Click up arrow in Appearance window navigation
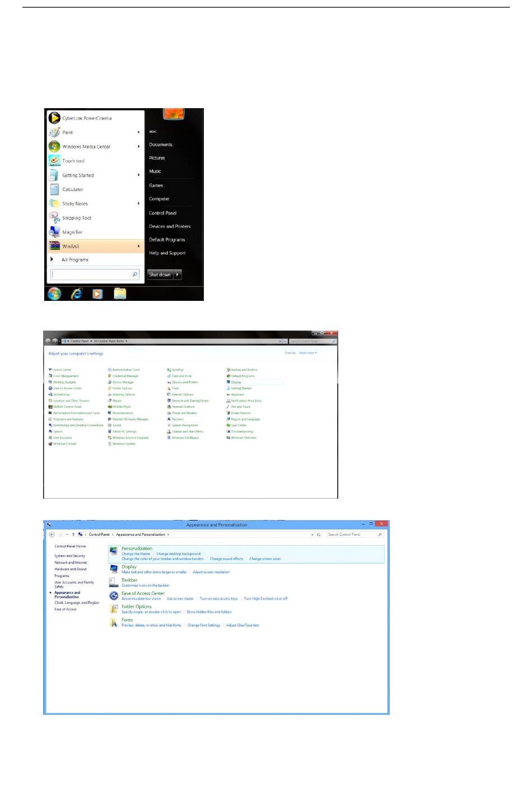The width and height of the screenshot is (532, 795). 73,534
